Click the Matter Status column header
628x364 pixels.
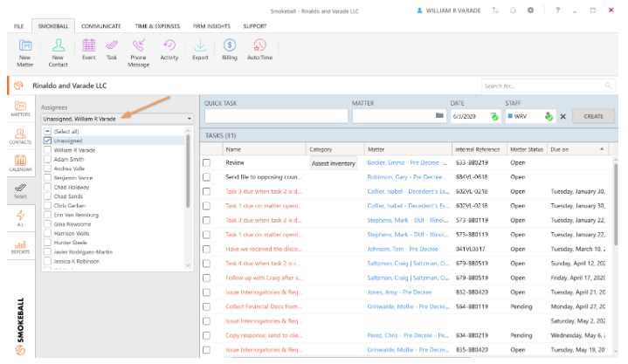(x=527, y=149)
